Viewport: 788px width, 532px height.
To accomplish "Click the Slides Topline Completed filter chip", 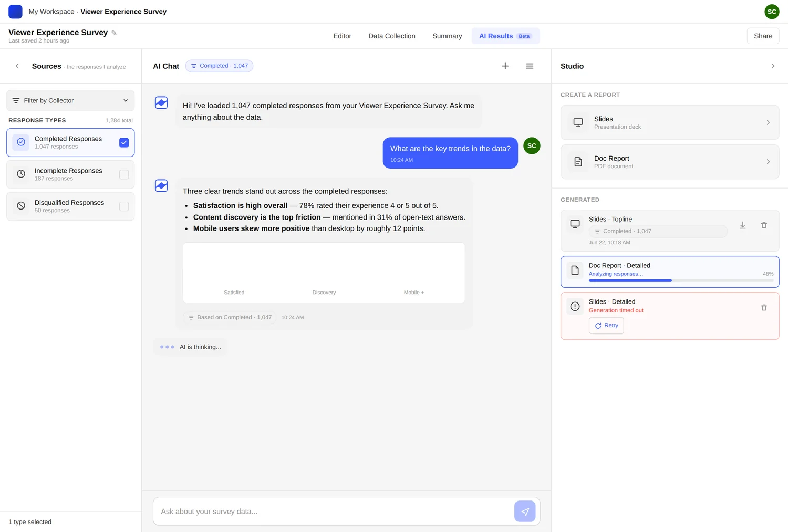I will pos(658,231).
